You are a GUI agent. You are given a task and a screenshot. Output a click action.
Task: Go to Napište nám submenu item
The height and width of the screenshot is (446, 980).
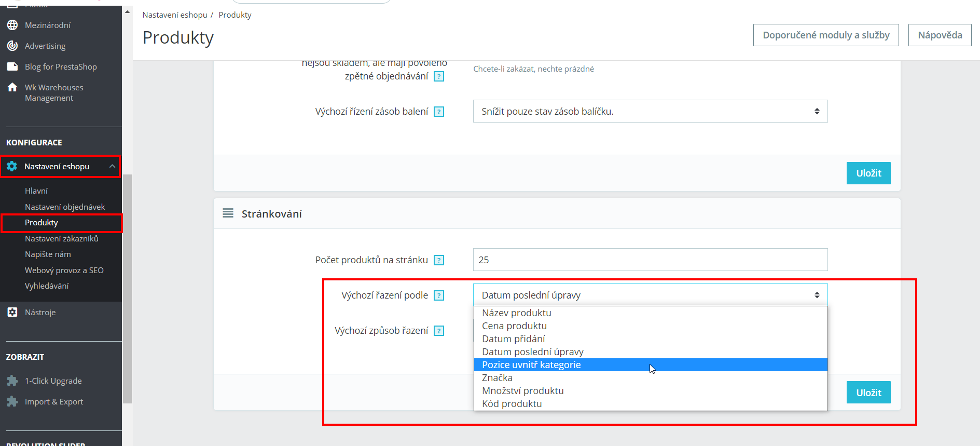[48, 254]
